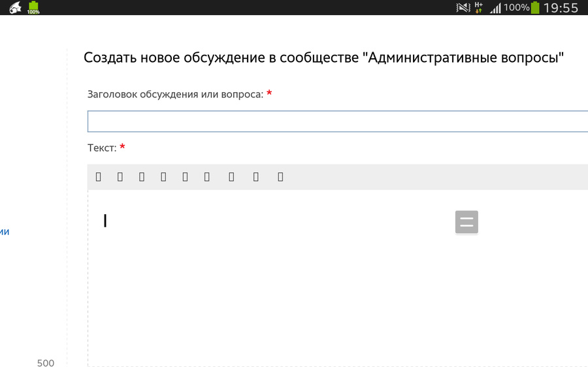Tap the green battery 100% notification icon
The width and height of the screenshot is (588, 367).
click(x=33, y=7)
